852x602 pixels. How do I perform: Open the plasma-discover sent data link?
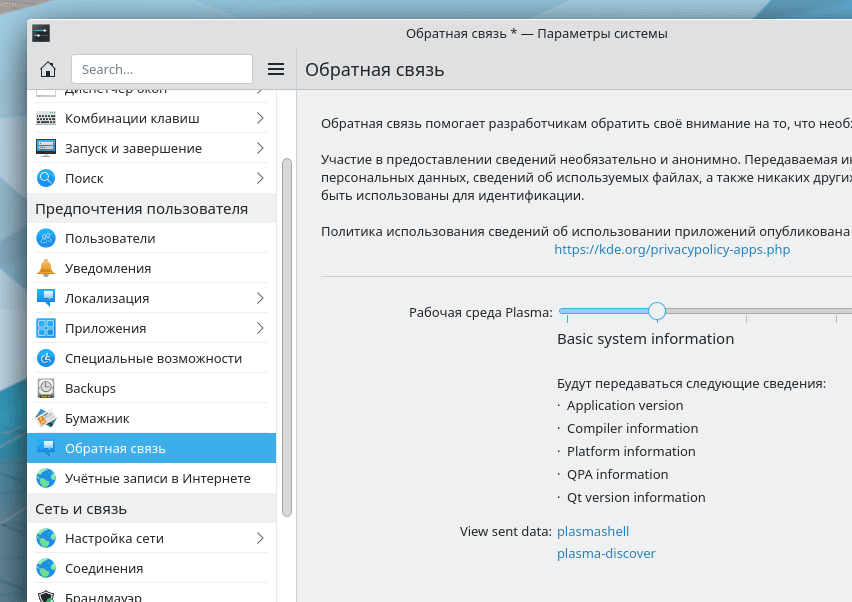point(606,553)
